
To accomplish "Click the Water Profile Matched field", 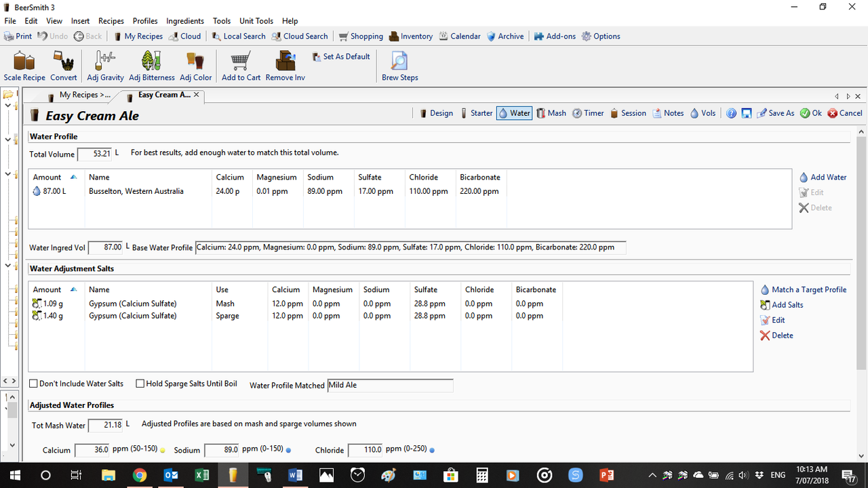I will click(390, 385).
